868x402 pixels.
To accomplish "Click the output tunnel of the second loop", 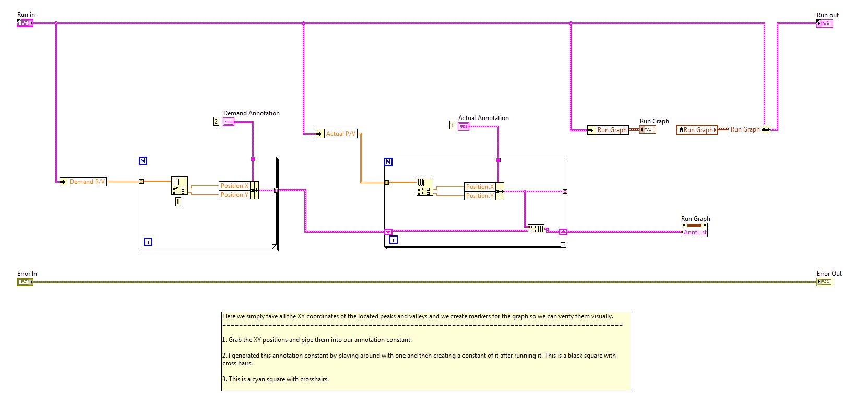I will 565,191.
